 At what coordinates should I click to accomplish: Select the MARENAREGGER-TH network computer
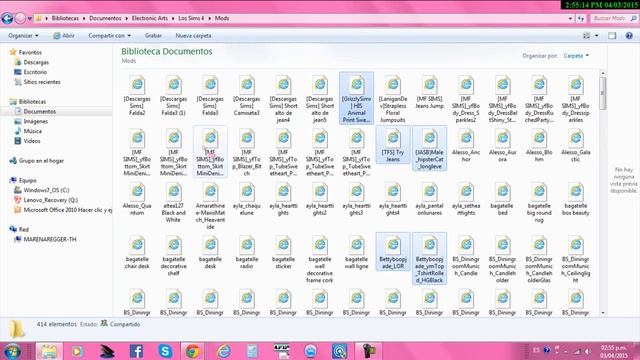50,239
